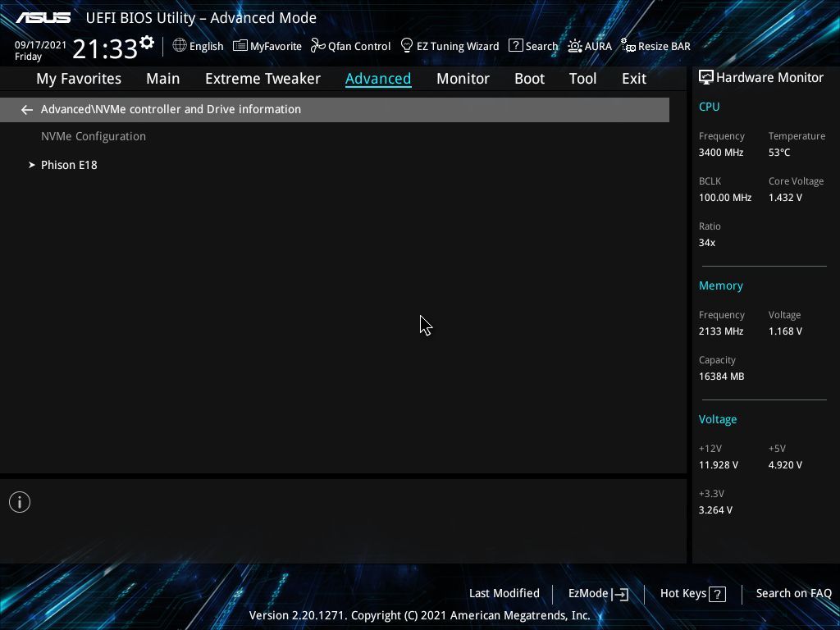Click the Qfan Control label
The image size is (840, 630).
coord(359,47)
